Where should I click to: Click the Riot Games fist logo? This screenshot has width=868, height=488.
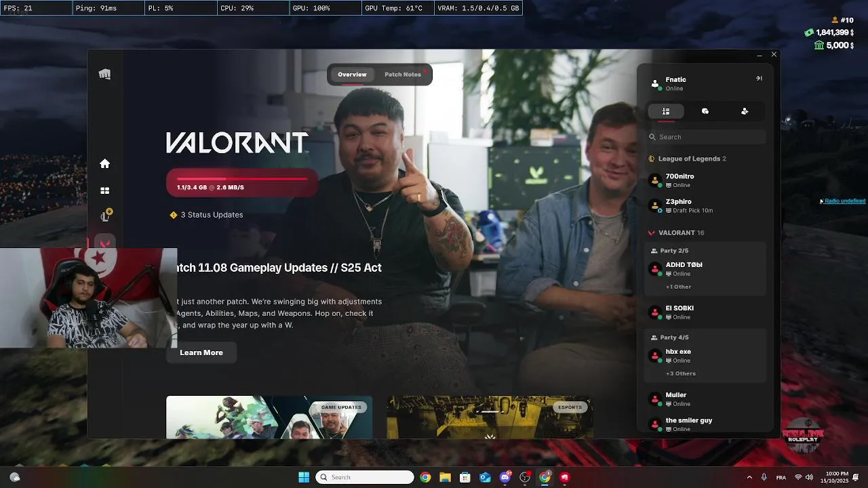pos(104,74)
